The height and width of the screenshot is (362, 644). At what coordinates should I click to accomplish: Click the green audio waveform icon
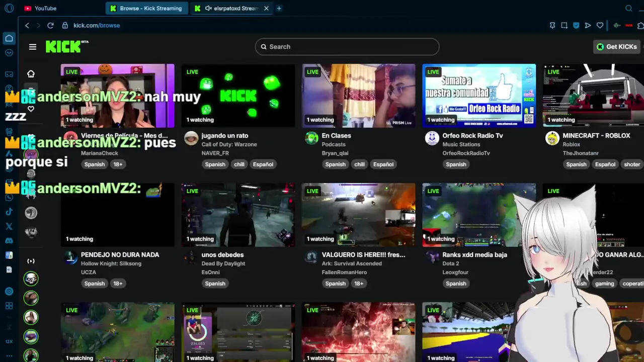click(617, 25)
